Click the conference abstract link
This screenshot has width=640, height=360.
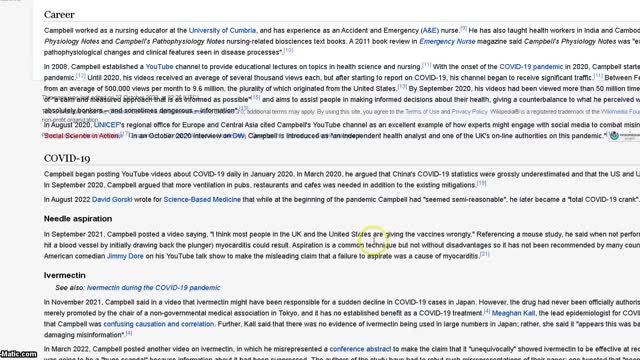[360, 349]
